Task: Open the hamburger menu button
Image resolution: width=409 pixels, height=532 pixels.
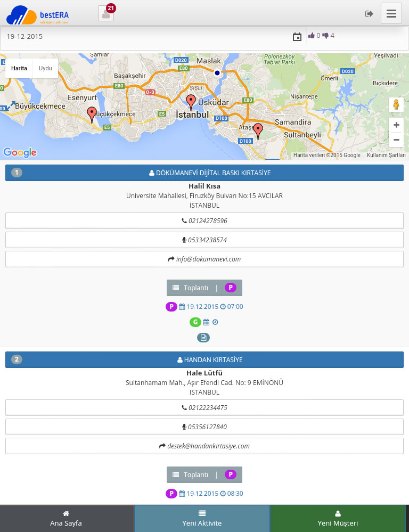Action: coord(391,13)
